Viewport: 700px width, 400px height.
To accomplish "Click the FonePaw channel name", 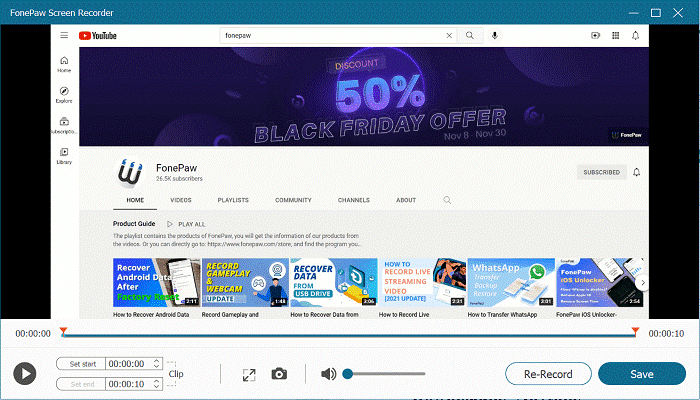I will pyautogui.click(x=176, y=168).
